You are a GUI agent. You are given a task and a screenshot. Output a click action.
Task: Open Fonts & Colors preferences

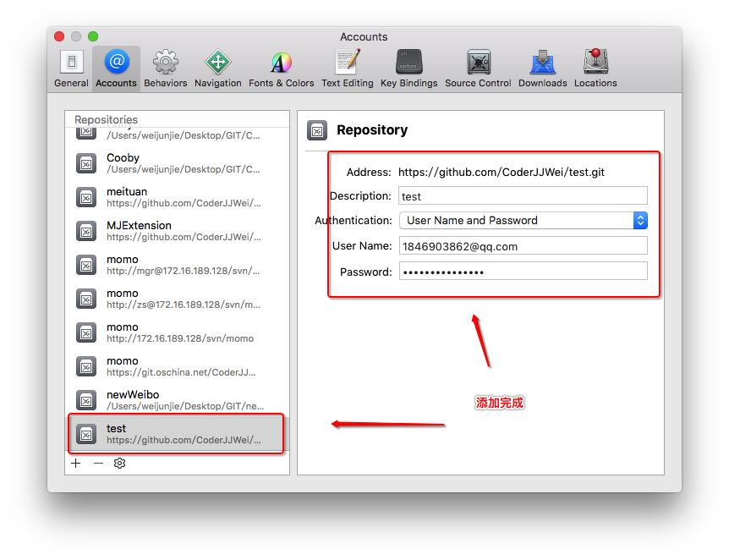click(282, 69)
